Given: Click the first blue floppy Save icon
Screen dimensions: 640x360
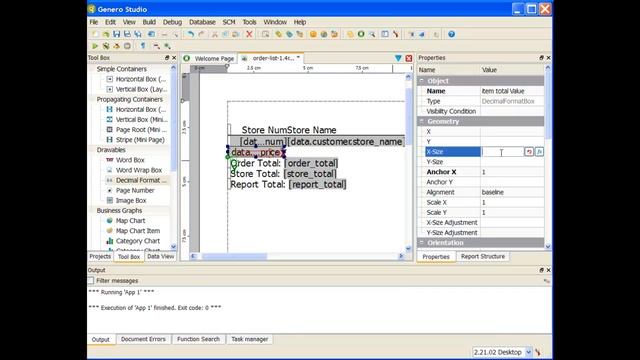Looking at the screenshot, I should click(117, 34).
